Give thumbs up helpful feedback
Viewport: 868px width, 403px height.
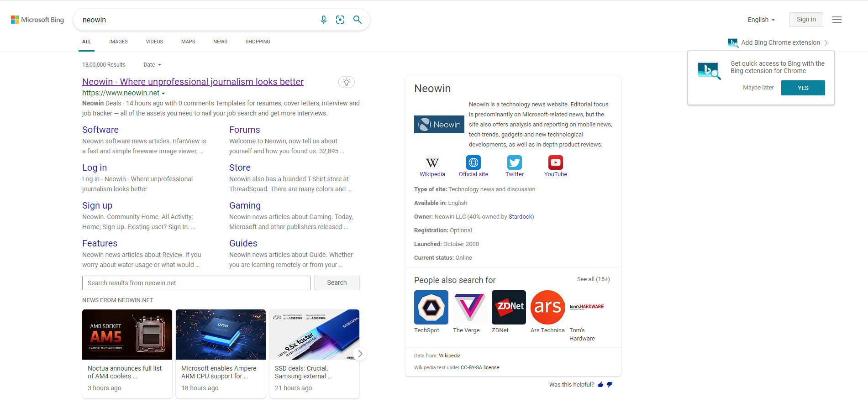tap(600, 385)
